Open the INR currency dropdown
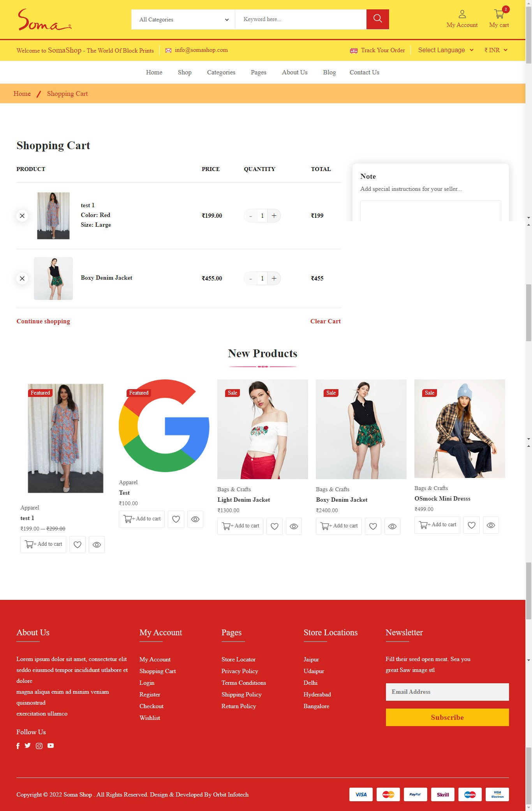Image resolution: width=532 pixels, height=811 pixels. [x=496, y=50]
